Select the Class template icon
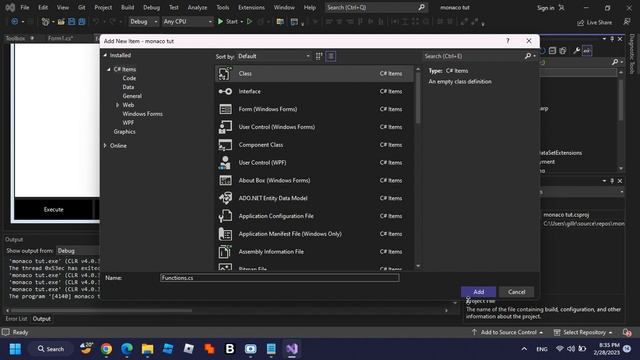The height and width of the screenshot is (360, 640). [225, 73]
